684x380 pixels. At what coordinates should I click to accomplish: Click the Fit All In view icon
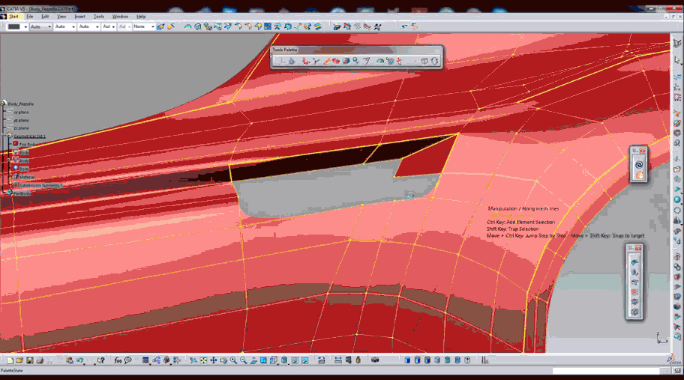pos(203,360)
